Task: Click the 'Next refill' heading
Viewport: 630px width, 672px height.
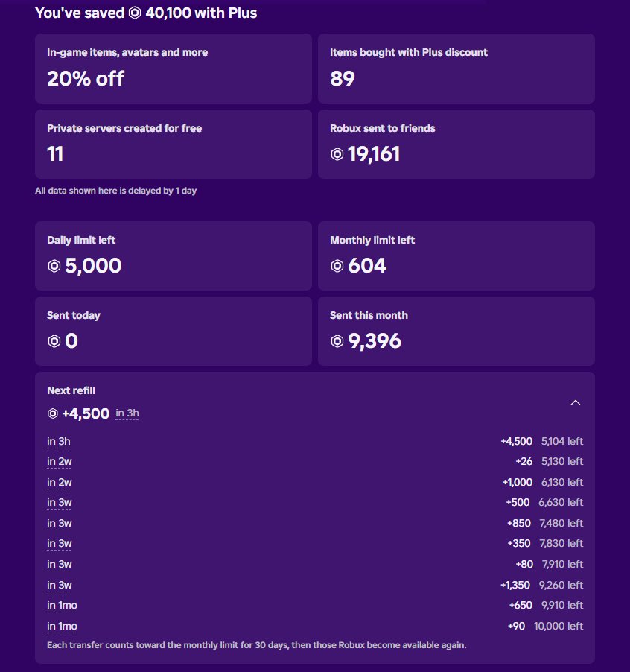Action: tap(71, 390)
